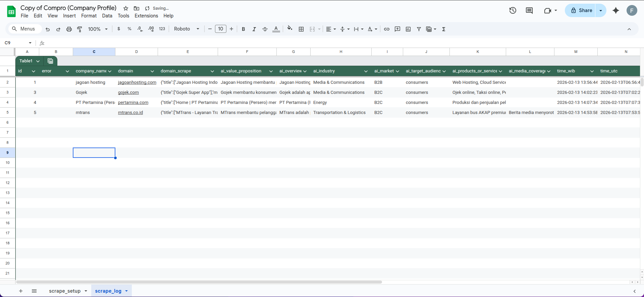Click the functions sigma icon
The image size is (644, 297).
click(443, 29)
